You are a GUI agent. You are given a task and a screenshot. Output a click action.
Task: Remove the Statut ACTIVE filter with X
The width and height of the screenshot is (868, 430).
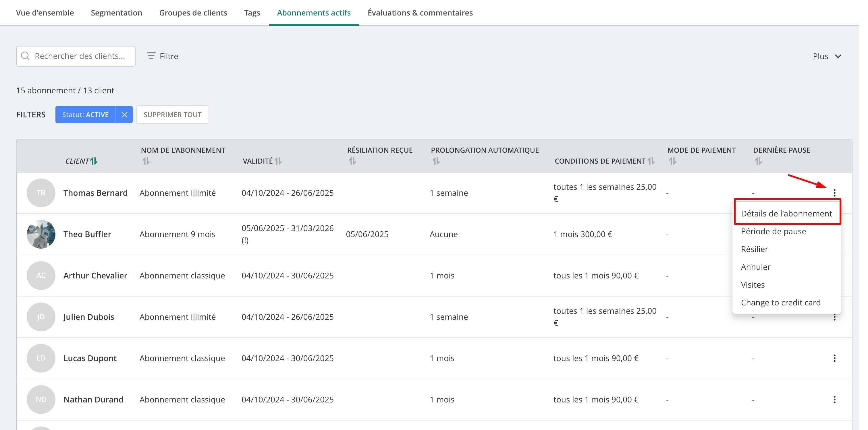[124, 115]
